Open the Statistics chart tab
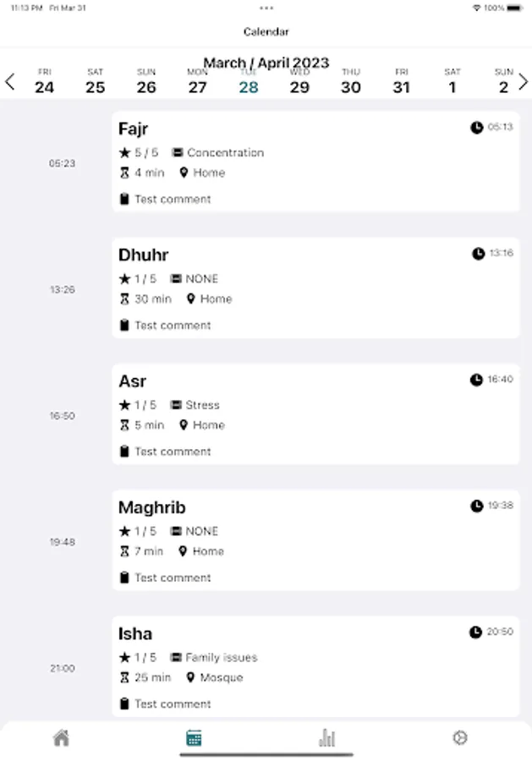The height and width of the screenshot is (761, 532). click(x=327, y=738)
